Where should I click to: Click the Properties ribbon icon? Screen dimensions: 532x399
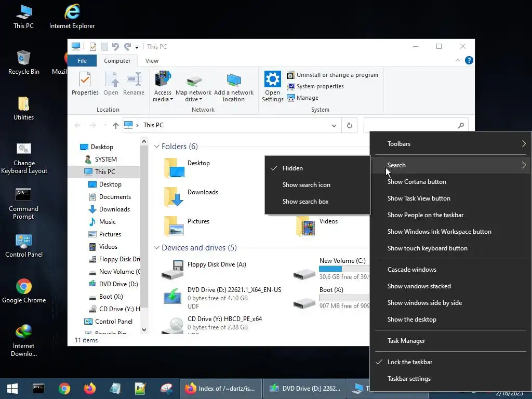(x=85, y=84)
